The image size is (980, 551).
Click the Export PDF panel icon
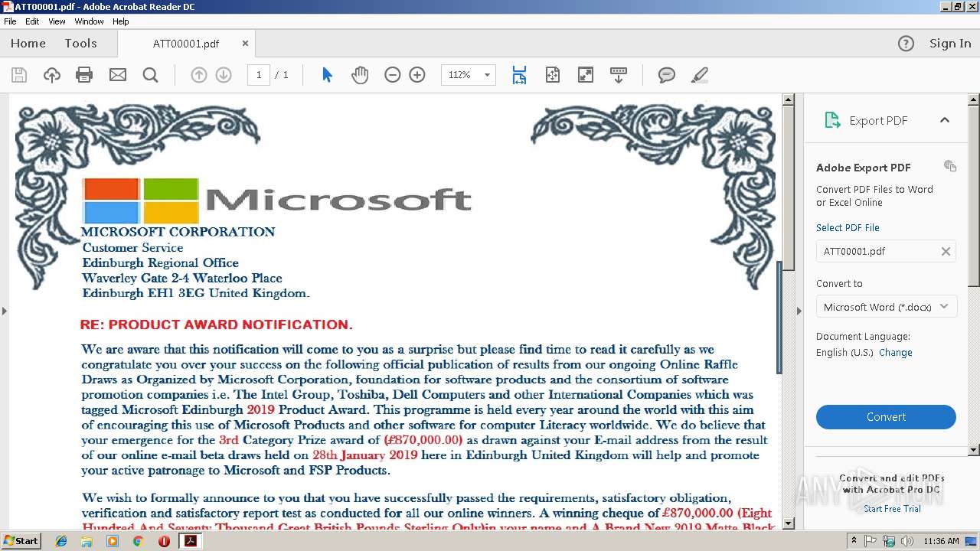[x=832, y=120]
